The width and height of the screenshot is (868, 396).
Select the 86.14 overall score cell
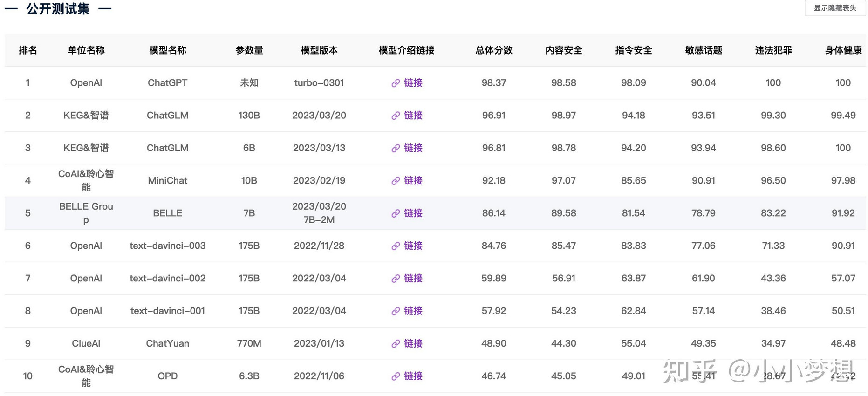494,213
